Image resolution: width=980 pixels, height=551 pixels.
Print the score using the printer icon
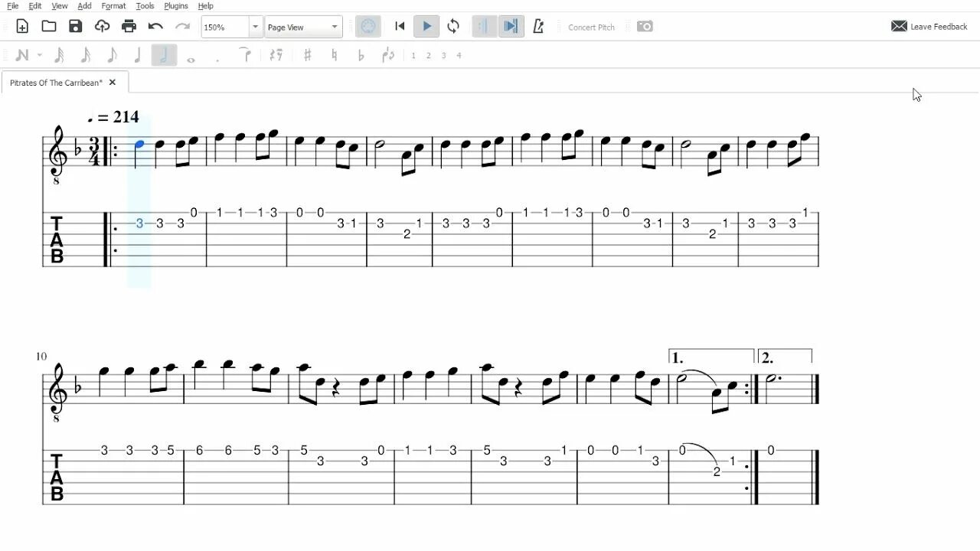point(129,27)
